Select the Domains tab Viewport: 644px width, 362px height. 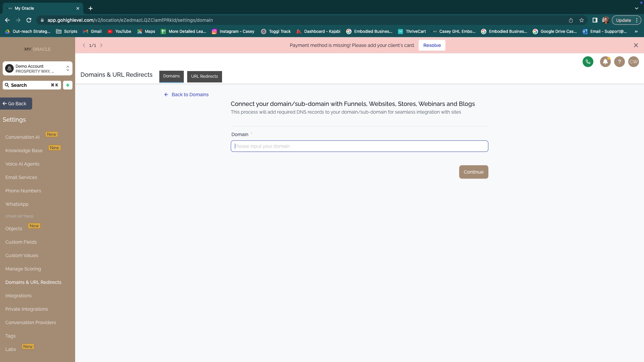171,76
